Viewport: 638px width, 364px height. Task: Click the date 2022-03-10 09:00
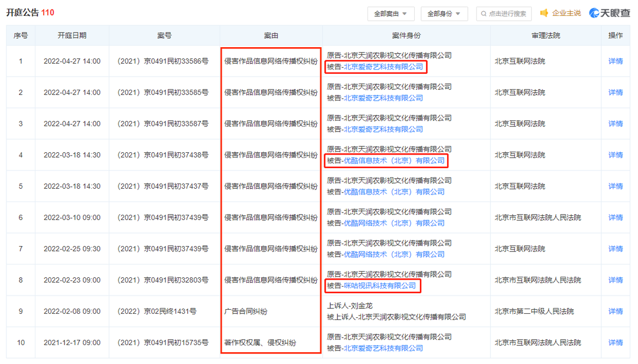(x=72, y=217)
